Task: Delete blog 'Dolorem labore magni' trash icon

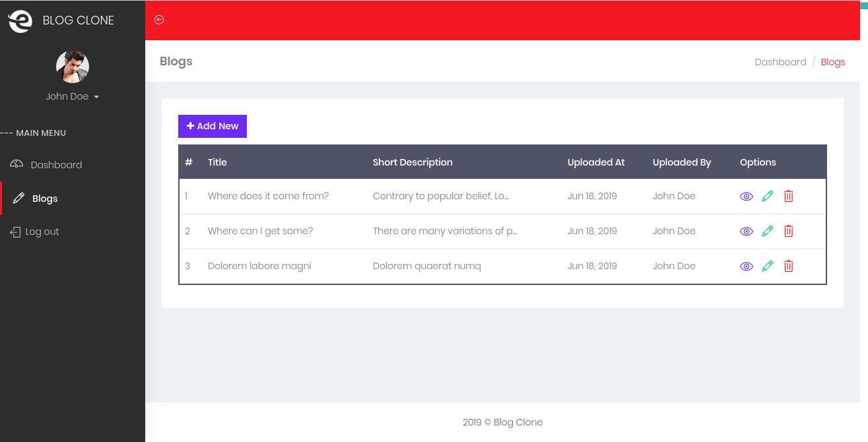Action: pyautogui.click(x=789, y=266)
